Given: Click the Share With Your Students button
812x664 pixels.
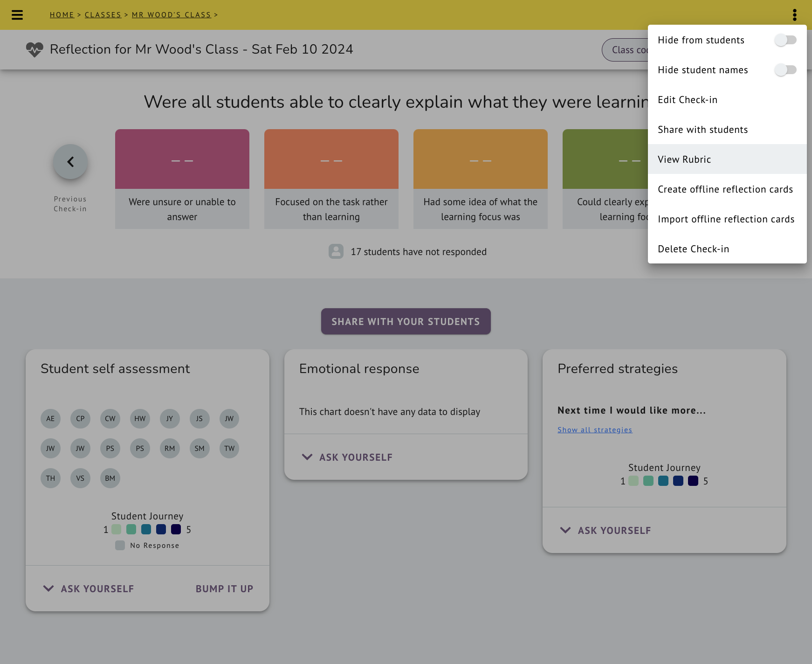Looking at the screenshot, I should [x=406, y=321].
